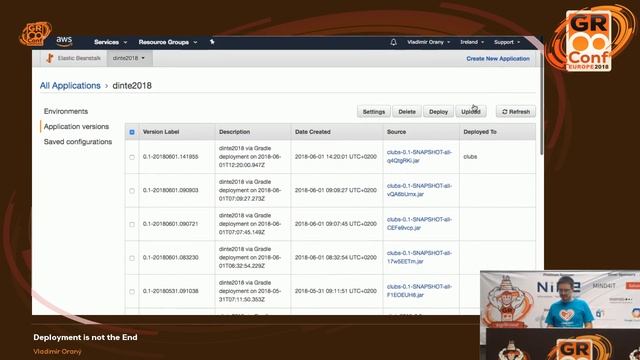Click the pin shortcut icon

(x=212, y=42)
